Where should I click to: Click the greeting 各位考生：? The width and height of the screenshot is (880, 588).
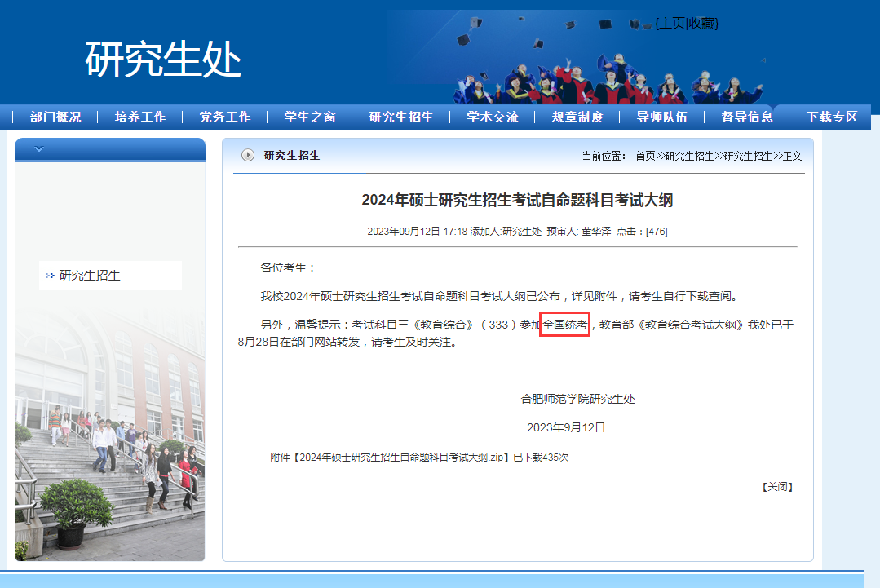(288, 267)
